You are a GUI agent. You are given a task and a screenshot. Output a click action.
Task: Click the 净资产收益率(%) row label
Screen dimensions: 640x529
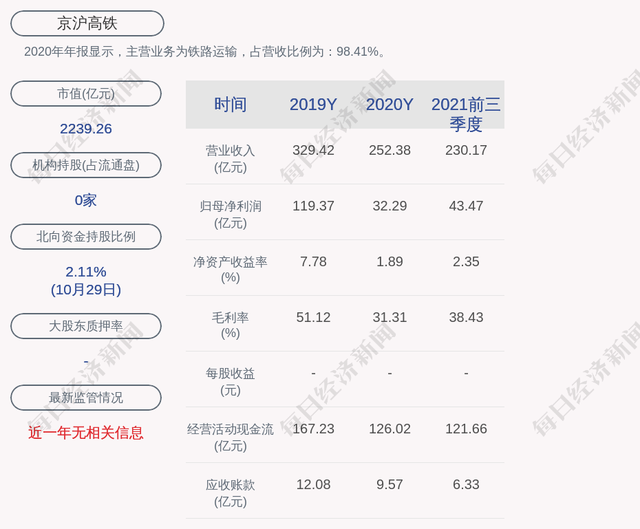[x=230, y=270]
